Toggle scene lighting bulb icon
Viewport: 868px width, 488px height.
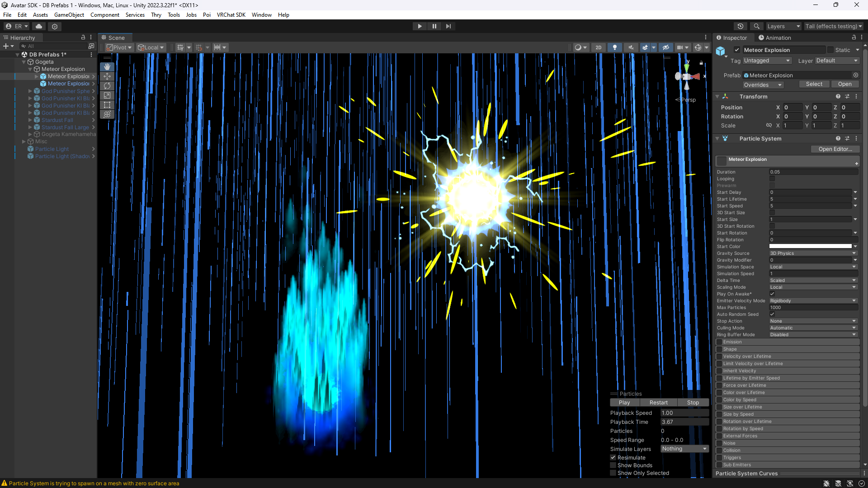[614, 47]
